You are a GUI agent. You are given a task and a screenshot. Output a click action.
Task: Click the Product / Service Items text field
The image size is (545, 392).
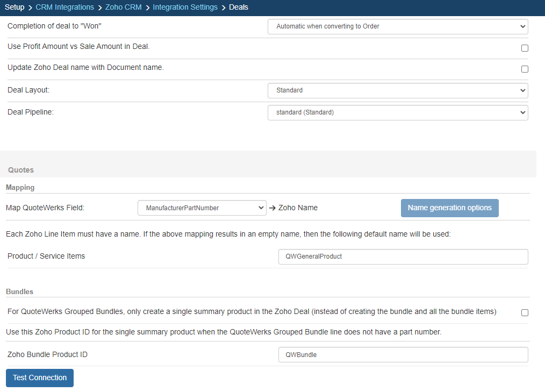pos(403,256)
